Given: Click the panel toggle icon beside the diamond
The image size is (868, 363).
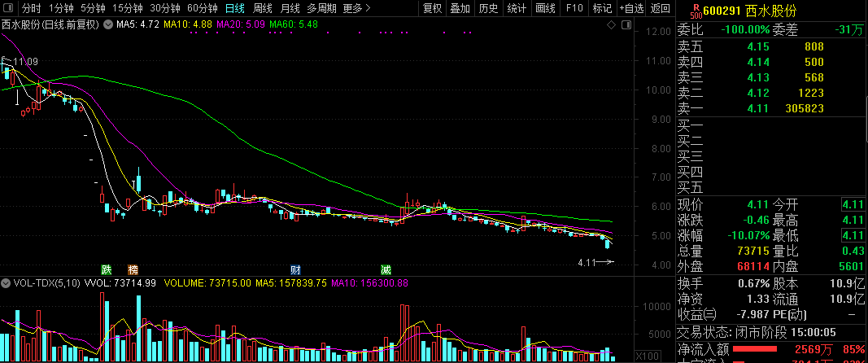Looking at the screenshot, I should click(x=625, y=25).
